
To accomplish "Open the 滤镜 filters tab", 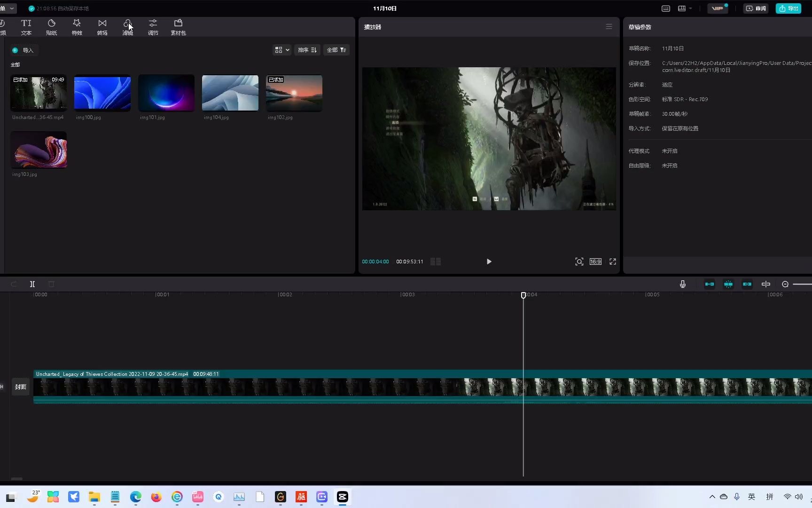I will click(128, 27).
